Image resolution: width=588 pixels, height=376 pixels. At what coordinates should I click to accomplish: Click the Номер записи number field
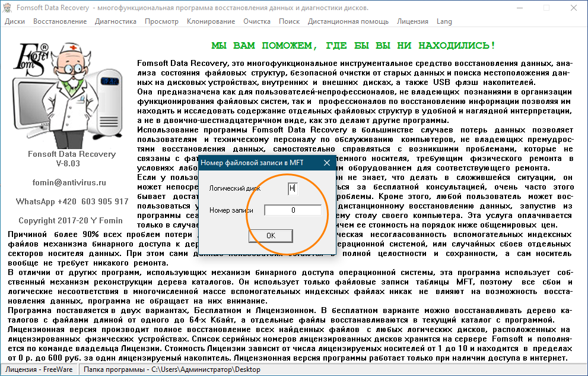tap(293, 210)
